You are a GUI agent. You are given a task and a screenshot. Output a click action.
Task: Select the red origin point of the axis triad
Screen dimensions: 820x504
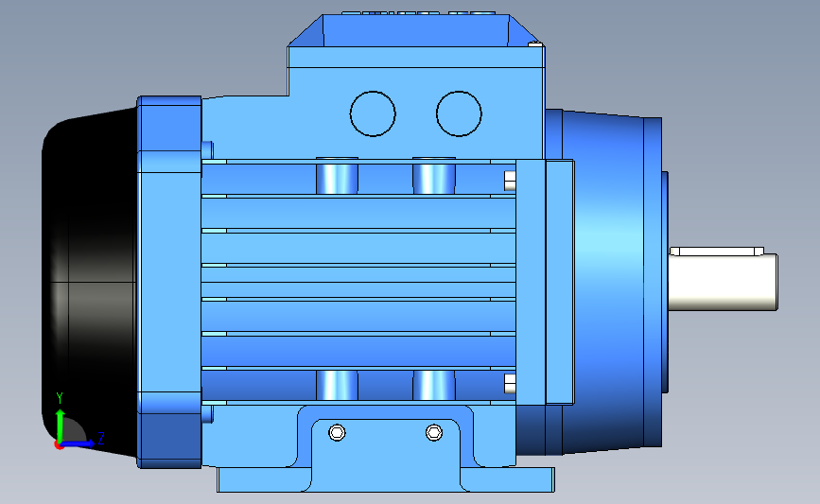pyautogui.click(x=59, y=445)
